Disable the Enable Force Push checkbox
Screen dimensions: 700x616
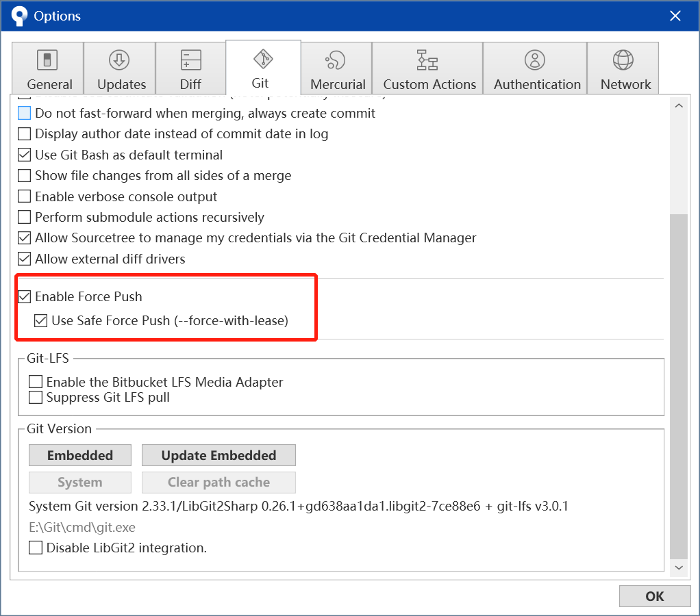(x=25, y=297)
